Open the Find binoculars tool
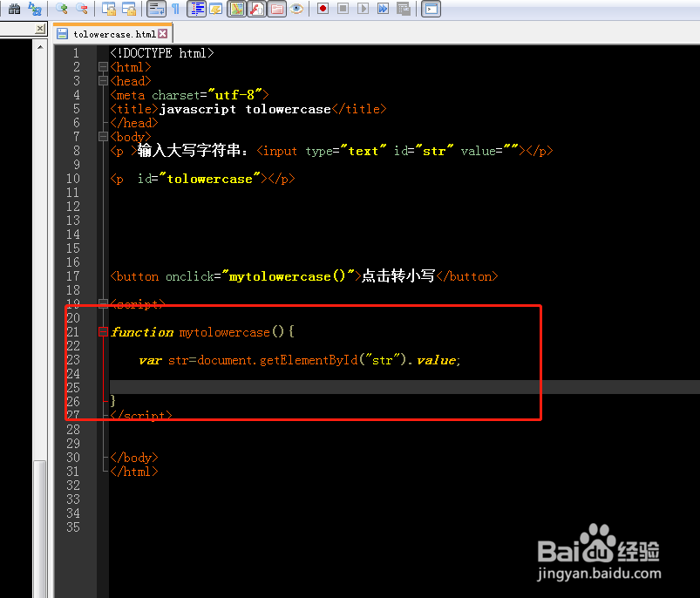This screenshot has height=598, width=700. coord(14,9)
